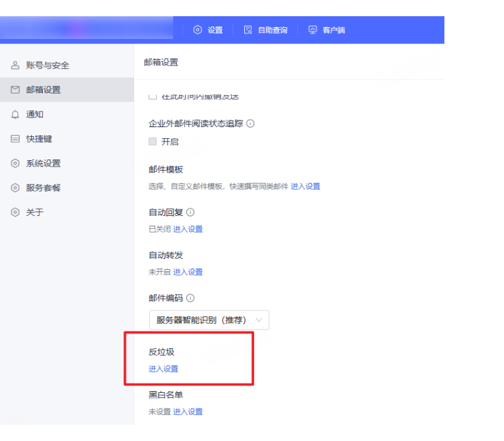Click info icon next to 邮件编码
Viewport: 504px width, 441px height.
click(x=190, y=298)
